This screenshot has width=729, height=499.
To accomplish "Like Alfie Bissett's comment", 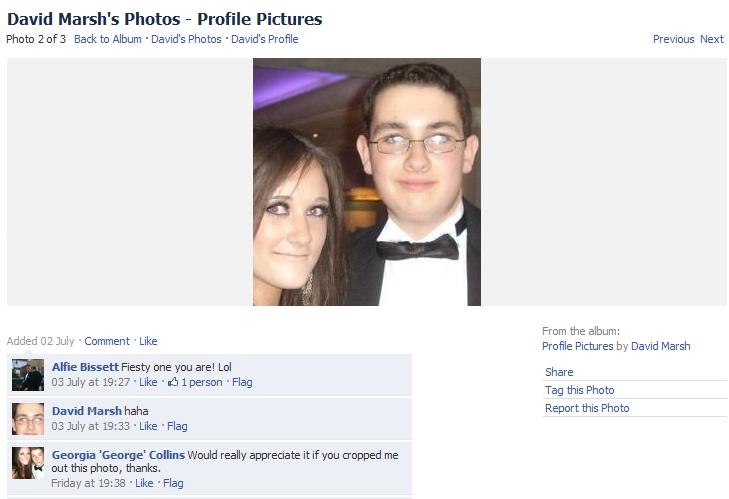I will 148,382.
